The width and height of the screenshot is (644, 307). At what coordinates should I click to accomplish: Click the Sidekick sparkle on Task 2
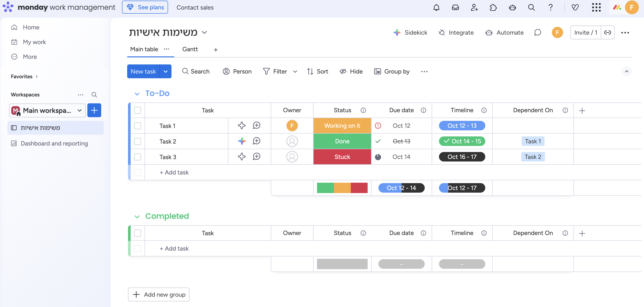pyautogui.click(x=242, y=141)
